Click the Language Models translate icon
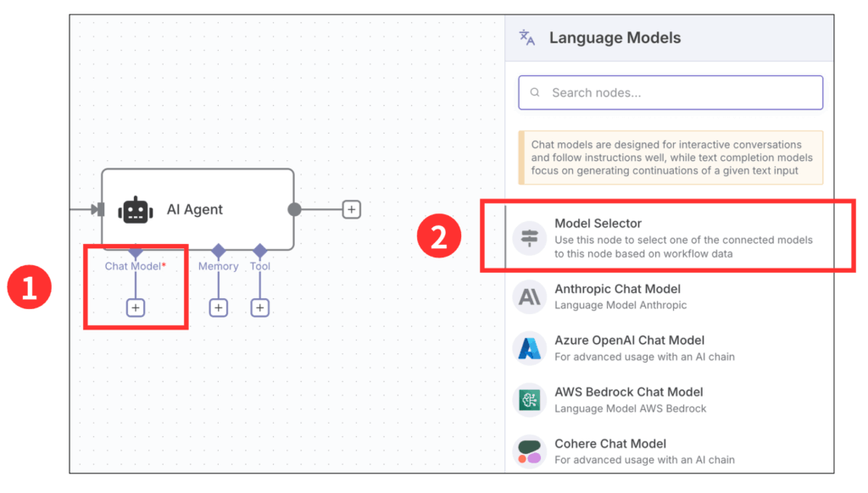This screenshot has height=493, width=868. (x=527, y=37)
